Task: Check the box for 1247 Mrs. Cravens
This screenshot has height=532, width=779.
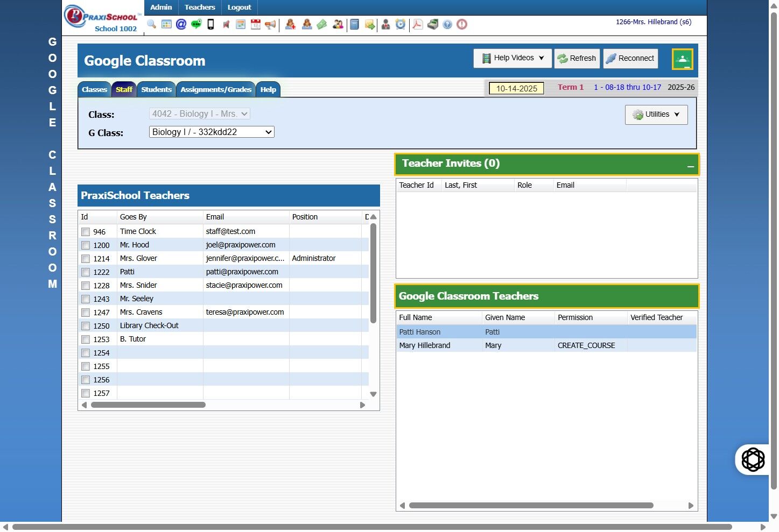Action: [86, 313]
